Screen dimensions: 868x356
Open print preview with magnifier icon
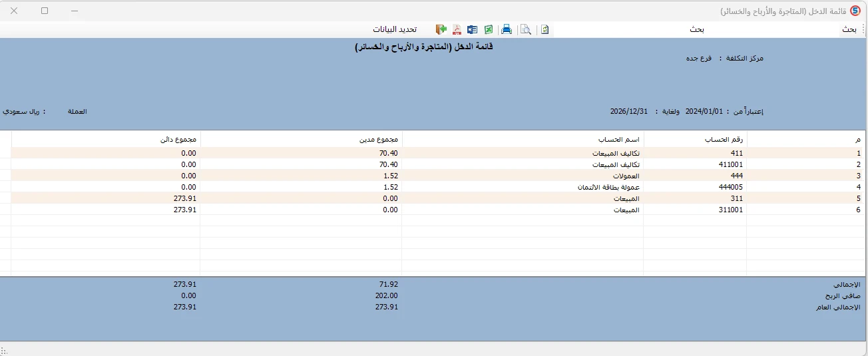[x=526, y=29]
